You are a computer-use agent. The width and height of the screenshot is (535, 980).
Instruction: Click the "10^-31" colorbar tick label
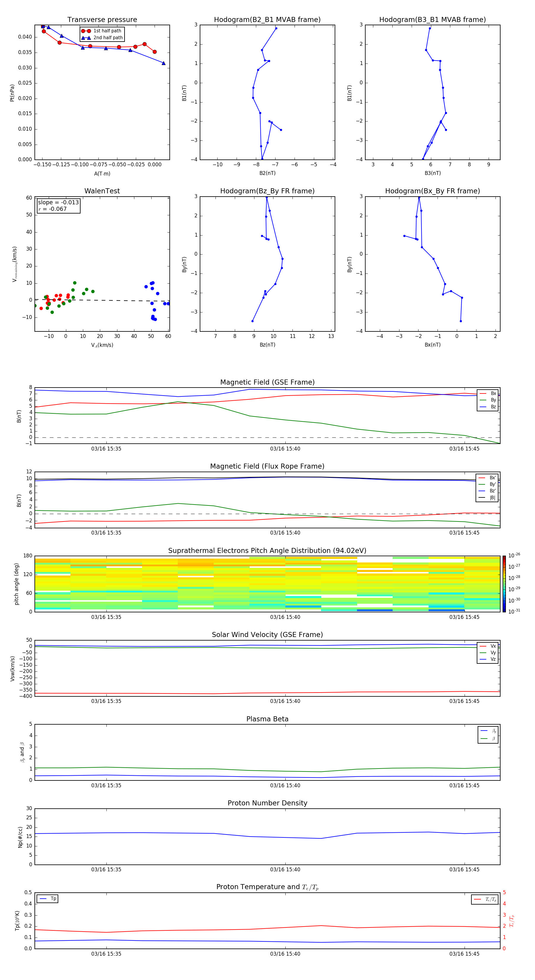(514, 612)
